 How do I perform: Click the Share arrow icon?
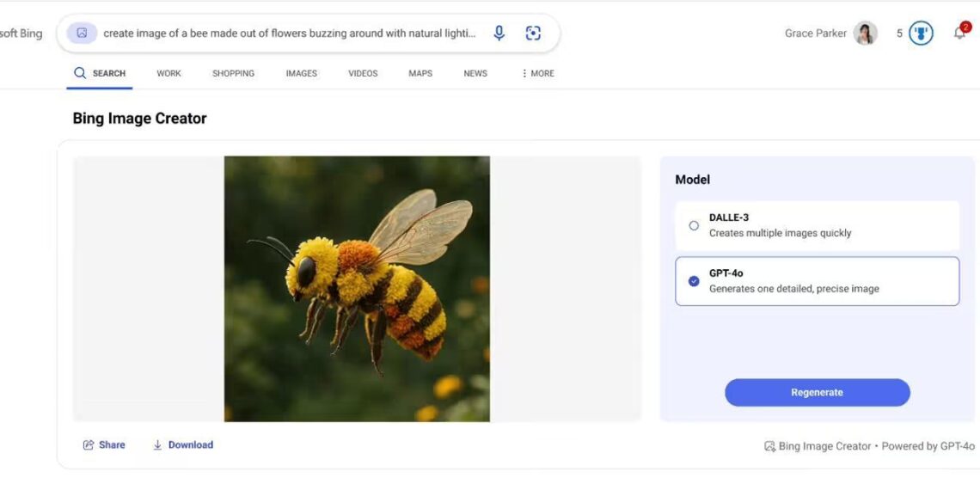(88, 445)
